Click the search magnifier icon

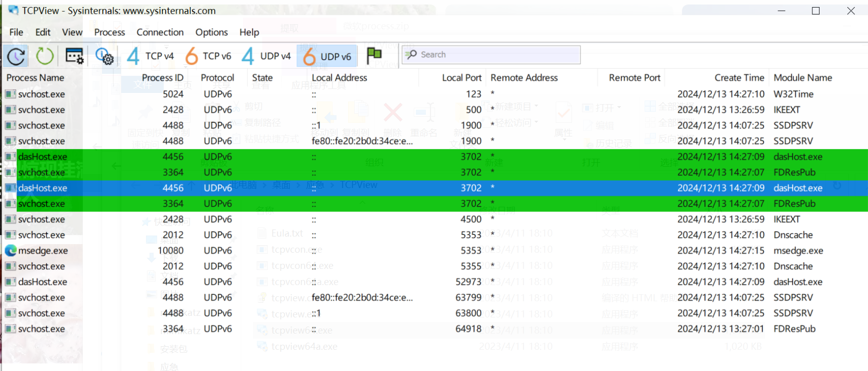coord(411,55)
